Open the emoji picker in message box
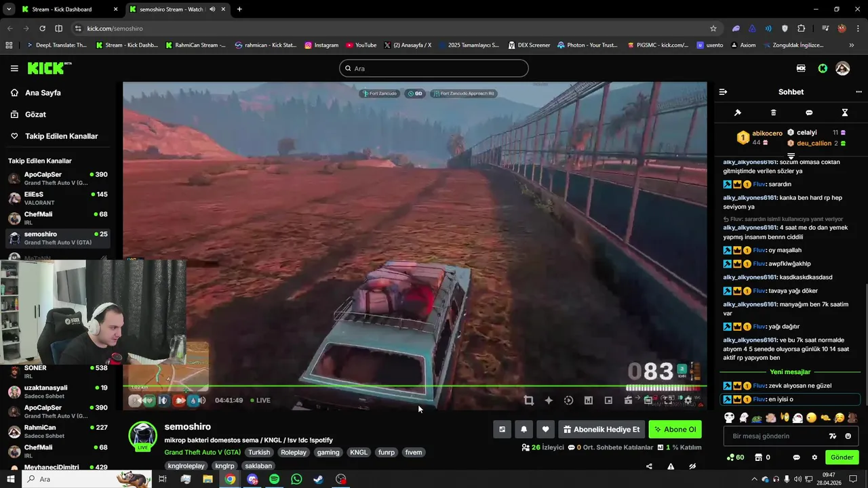The image size is (868, 488). tap(848, 436)
